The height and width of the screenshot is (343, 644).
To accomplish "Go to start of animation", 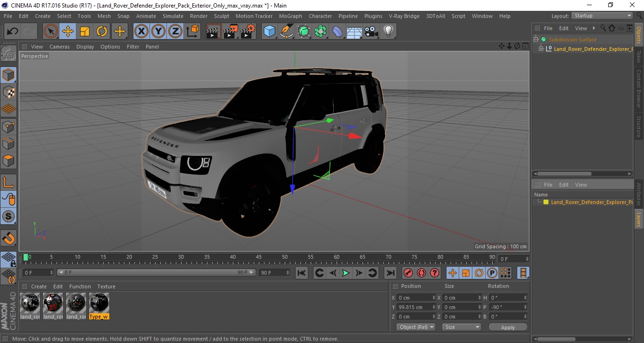I will point(302,273).
